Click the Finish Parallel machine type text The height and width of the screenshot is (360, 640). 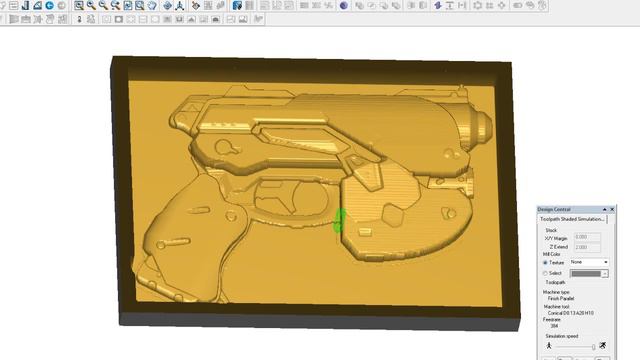[x=561, y=299]
